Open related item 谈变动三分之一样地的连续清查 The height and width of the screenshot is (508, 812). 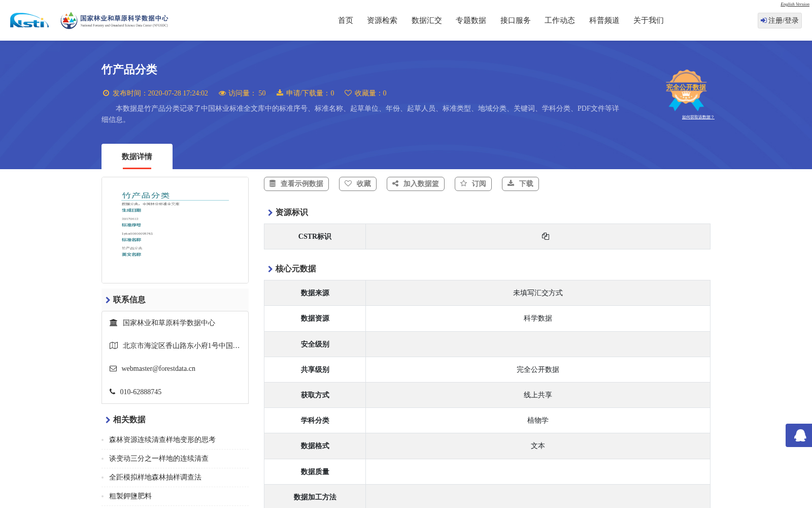point(159,459)
